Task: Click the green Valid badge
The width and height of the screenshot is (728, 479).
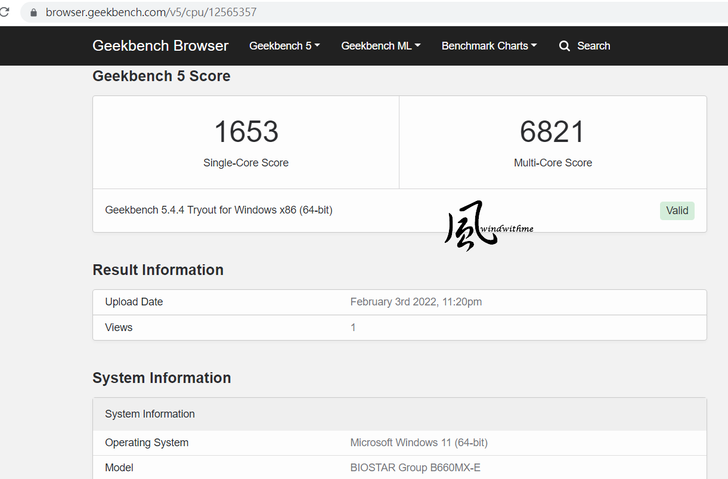Action: click(677, 210)
